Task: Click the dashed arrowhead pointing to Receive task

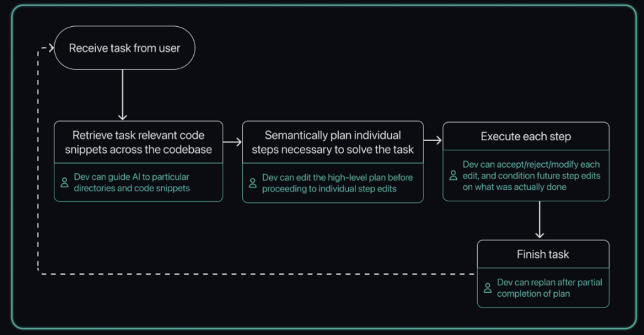Action: click(x=48, y=48)
